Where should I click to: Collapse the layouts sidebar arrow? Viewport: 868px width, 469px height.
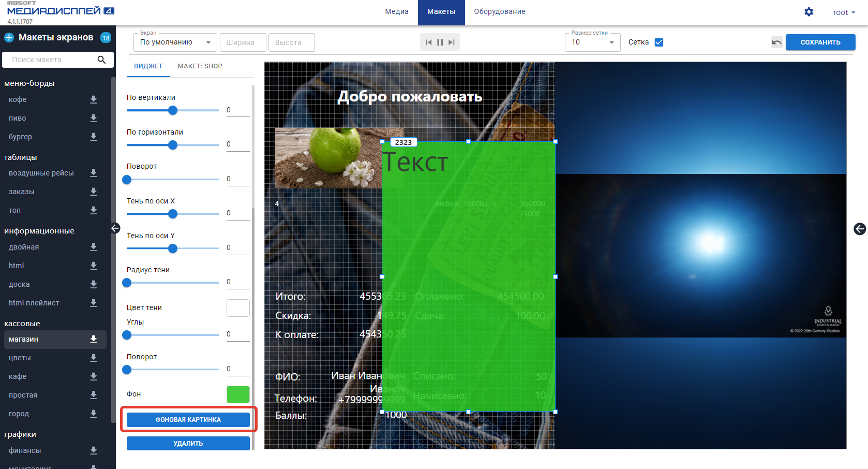pos(115,228)
